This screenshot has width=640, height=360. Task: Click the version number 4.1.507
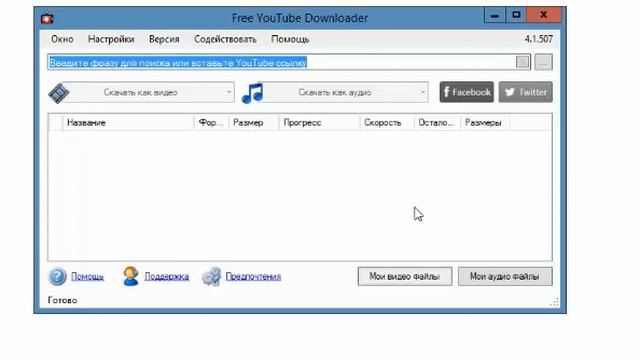(538, 39)
